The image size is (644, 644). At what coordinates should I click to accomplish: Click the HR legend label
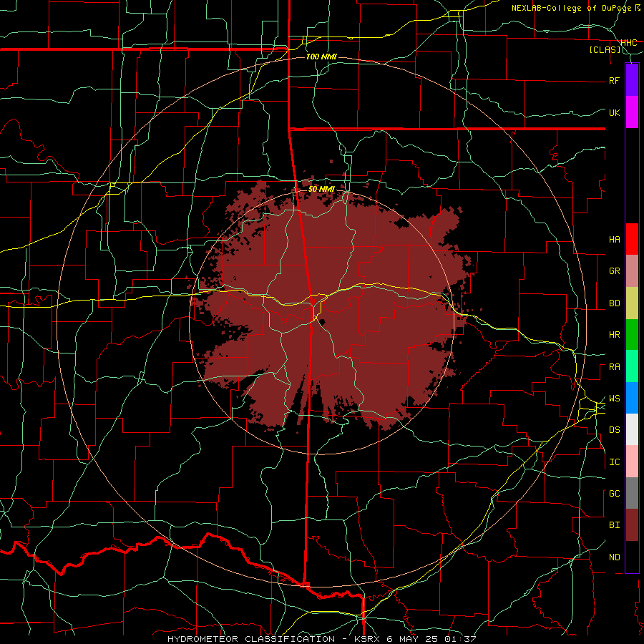614,335
